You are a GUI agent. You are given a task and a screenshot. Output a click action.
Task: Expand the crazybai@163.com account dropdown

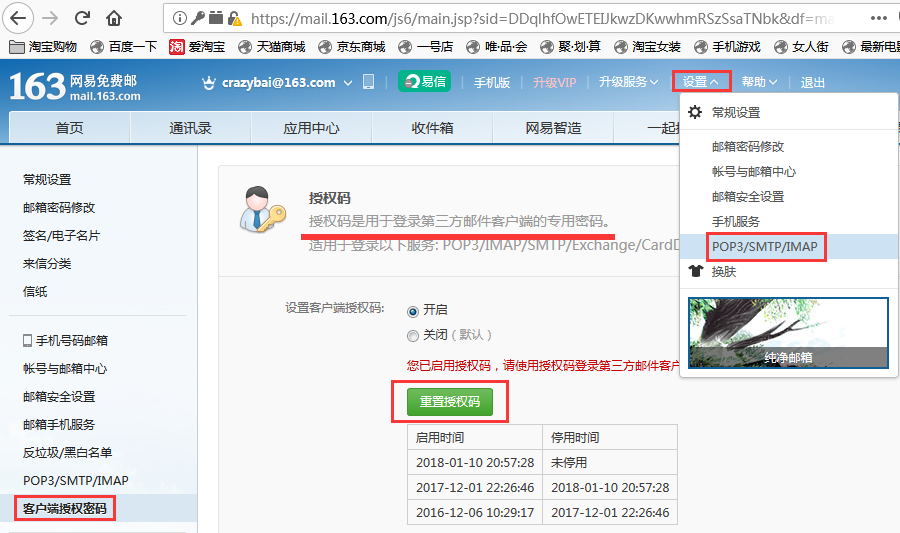[348, 83]
